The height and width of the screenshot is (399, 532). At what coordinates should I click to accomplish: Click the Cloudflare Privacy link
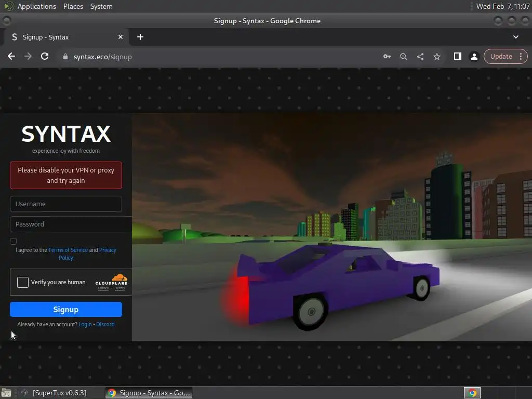pos(103,288)
